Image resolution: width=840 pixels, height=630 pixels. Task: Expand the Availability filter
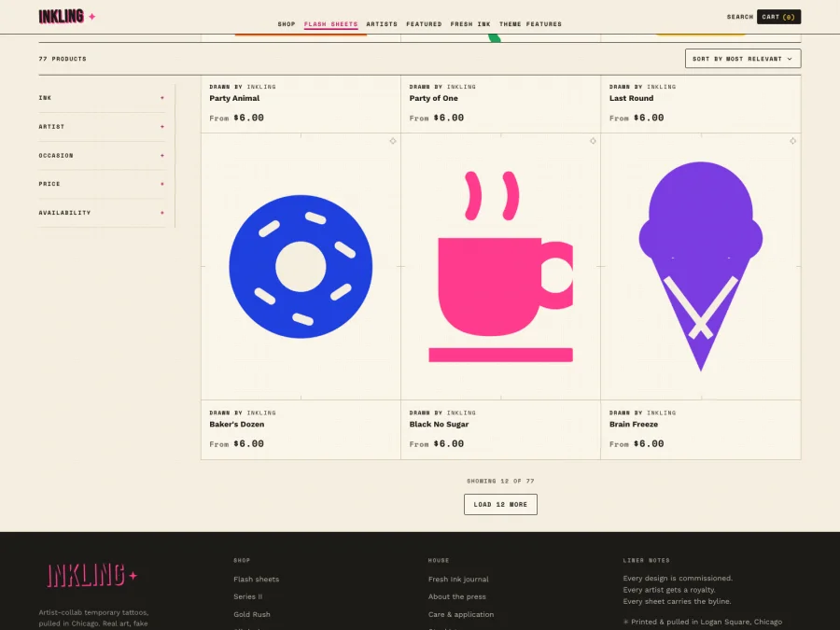point(102,213)
